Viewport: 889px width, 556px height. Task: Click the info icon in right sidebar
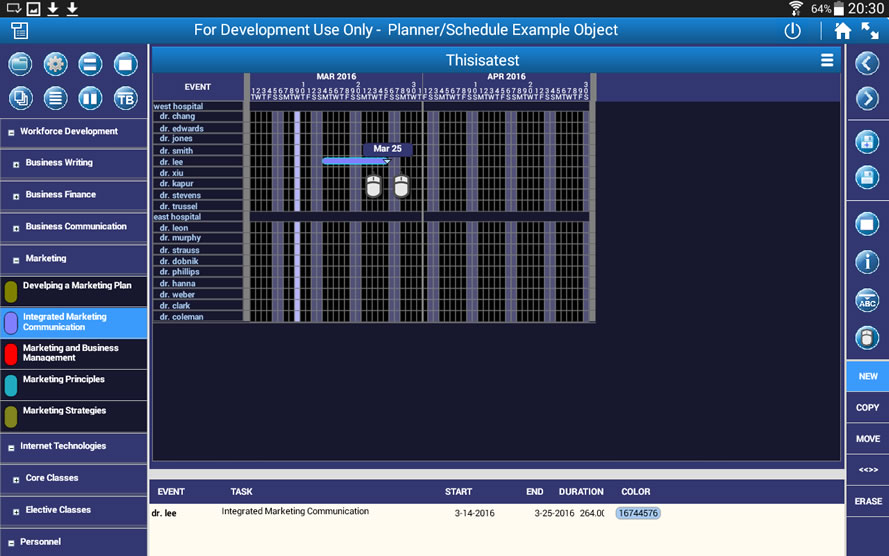pyautogui.click(x=867, y=262)
